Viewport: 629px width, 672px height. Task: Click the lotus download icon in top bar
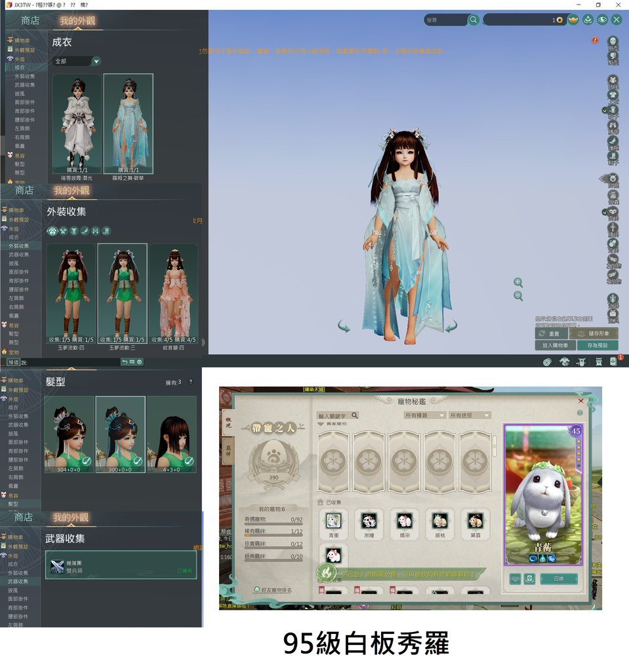click(x=588, y=20)
